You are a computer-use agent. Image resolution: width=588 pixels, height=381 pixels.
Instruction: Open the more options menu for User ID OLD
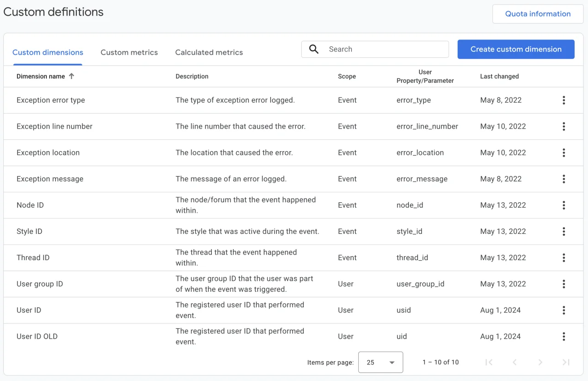click(x=564, y=336)
